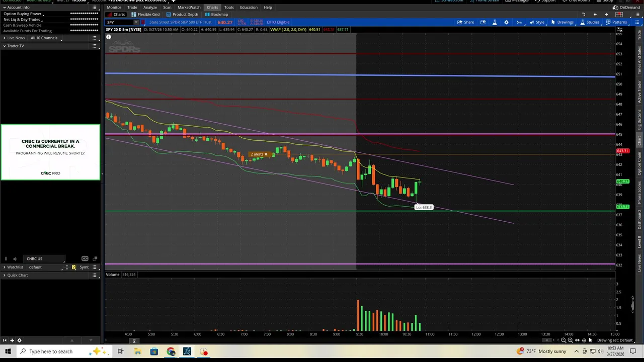This screenshot has width=644, height=362.
Task: Open Chrome from the taskbar
Action: pyautogui.click(x=171, y=351)
